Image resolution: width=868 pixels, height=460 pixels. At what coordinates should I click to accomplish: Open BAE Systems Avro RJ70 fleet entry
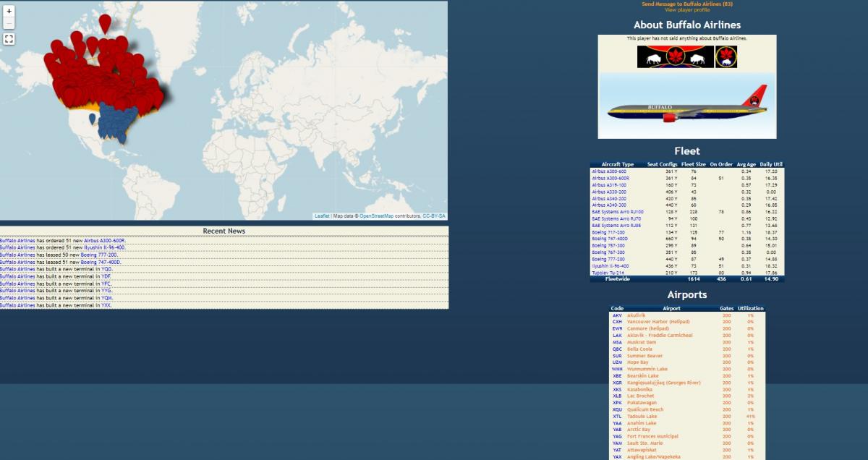tap(616, 218)
